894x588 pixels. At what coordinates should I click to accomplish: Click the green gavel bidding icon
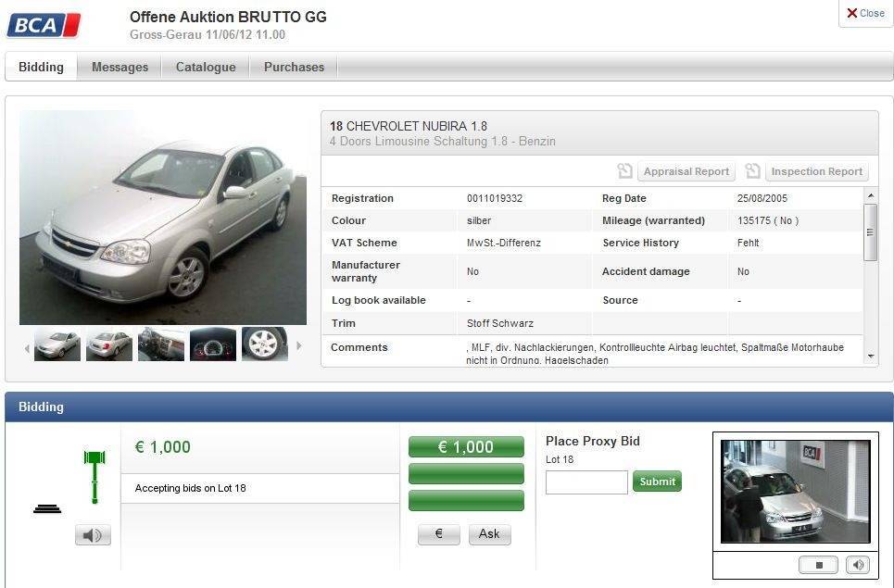coord(94,477)
